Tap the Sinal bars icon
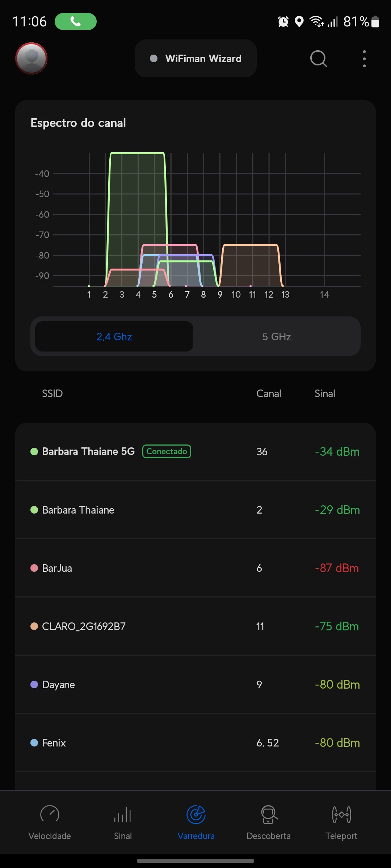 tap(123, 815)
